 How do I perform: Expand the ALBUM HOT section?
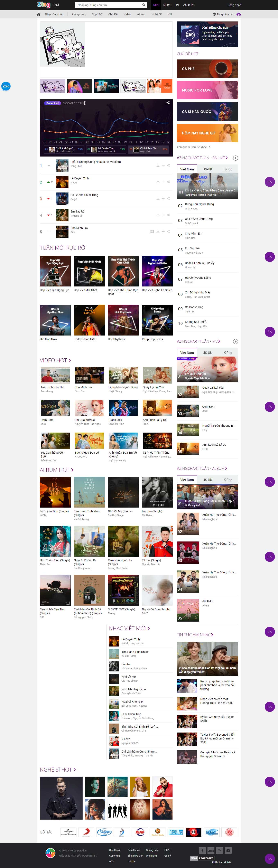coord(72,470)
